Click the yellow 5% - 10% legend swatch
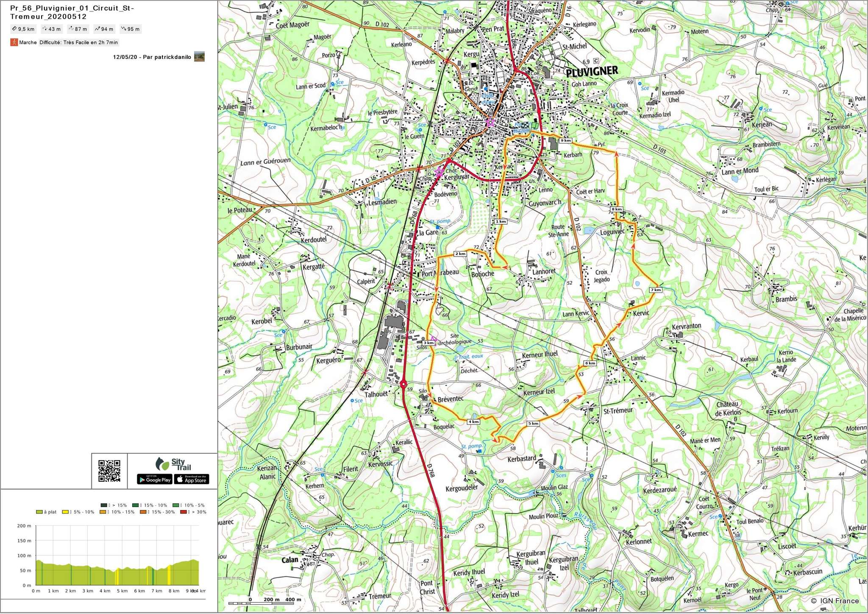 [x=65, y=512]
